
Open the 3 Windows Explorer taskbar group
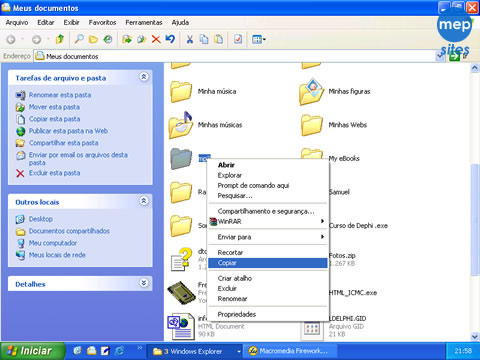tap(196, 351)
